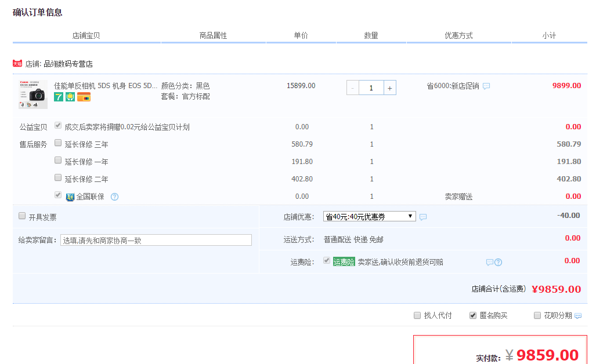The height and width of the screenshot is (364, 596).
Task: Click 颜色分类：黑色 attribute text
Action: [186, 86]
